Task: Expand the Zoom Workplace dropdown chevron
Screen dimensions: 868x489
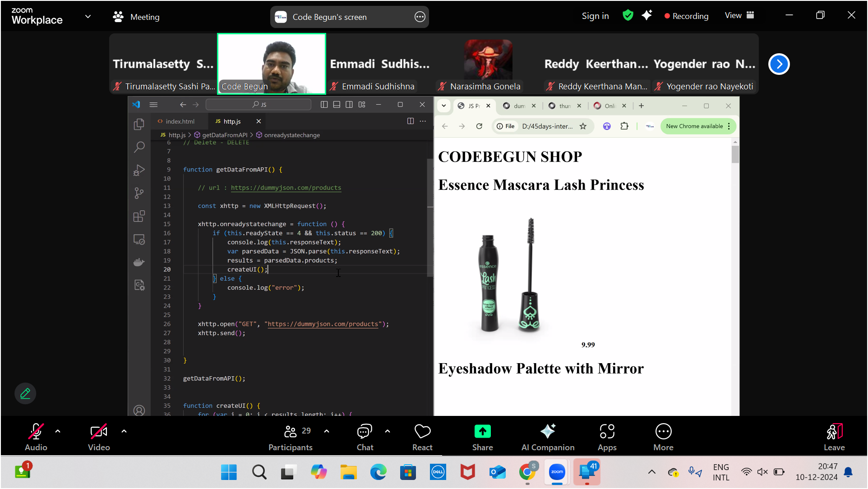Action: click(x=88, y=17)
